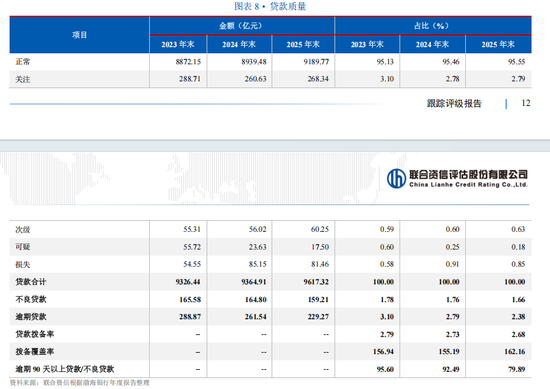The width and height of the screenshot is (550, 389).
Task: Select percentage 95.55 in 正常 row
Action: 516,62
